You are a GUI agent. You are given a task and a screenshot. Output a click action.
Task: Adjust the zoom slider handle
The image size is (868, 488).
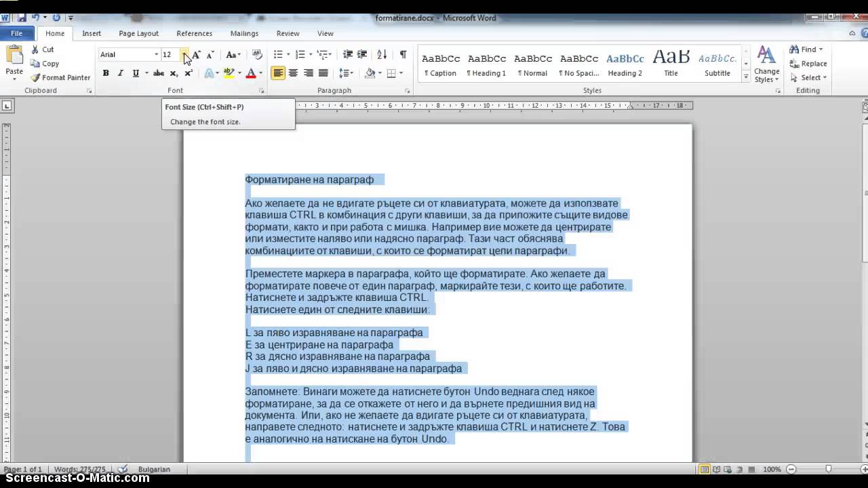(x=829, y=469)
